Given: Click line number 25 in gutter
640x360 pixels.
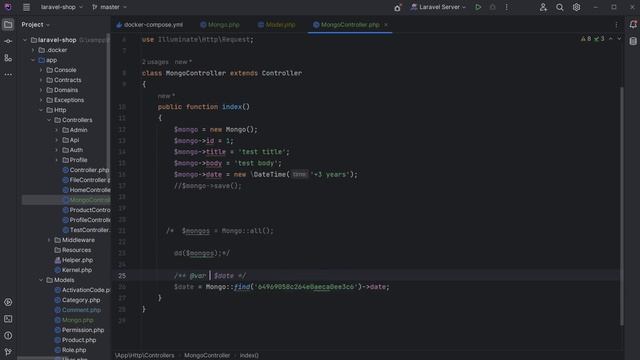Looking at the screenshot, I should (122, 276).
